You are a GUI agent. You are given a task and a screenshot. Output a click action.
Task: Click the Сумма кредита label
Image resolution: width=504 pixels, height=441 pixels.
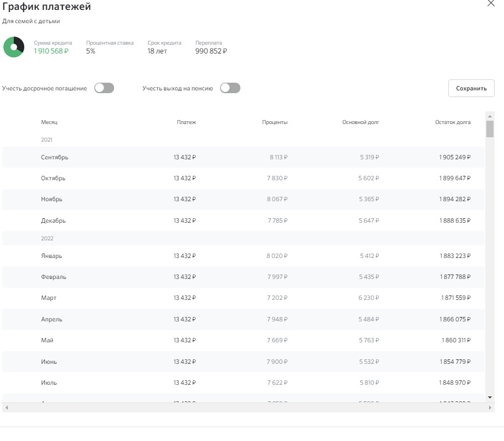(x=53, y=43)
